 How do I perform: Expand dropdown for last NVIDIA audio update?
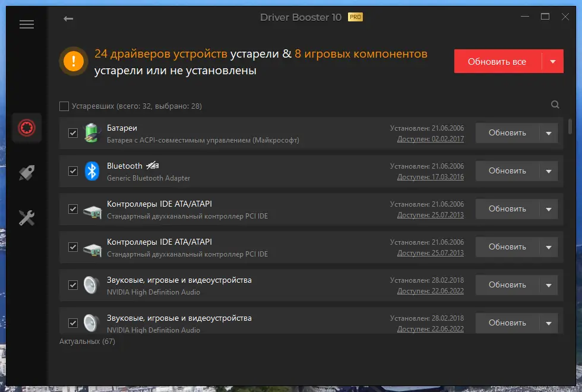tap(549, 323)
